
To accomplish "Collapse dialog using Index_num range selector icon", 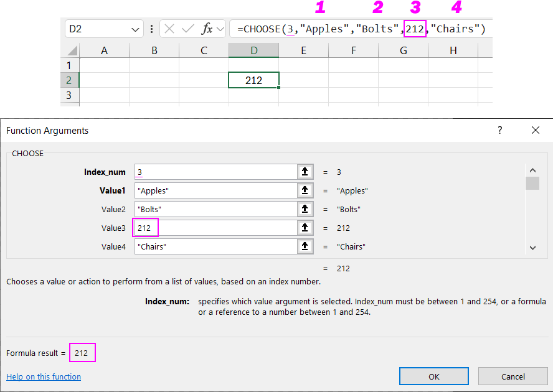I will tap(304, 172).
